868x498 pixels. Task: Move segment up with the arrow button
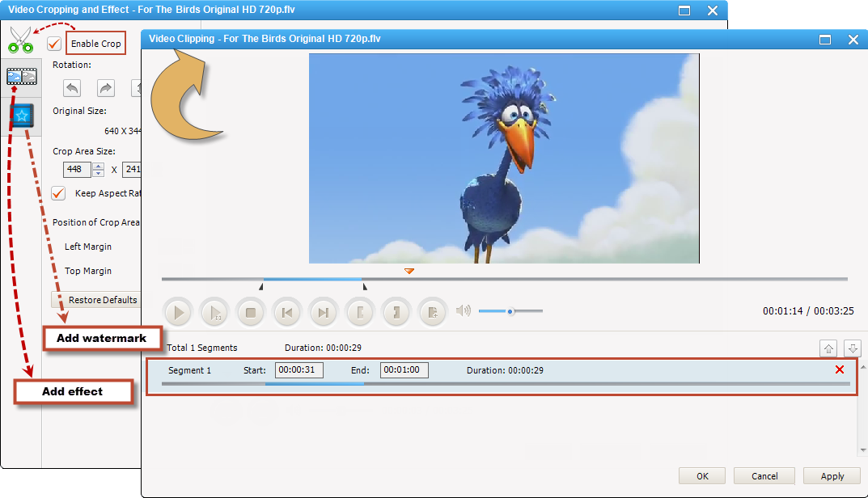pyautogui.click(x=828, y=348)
